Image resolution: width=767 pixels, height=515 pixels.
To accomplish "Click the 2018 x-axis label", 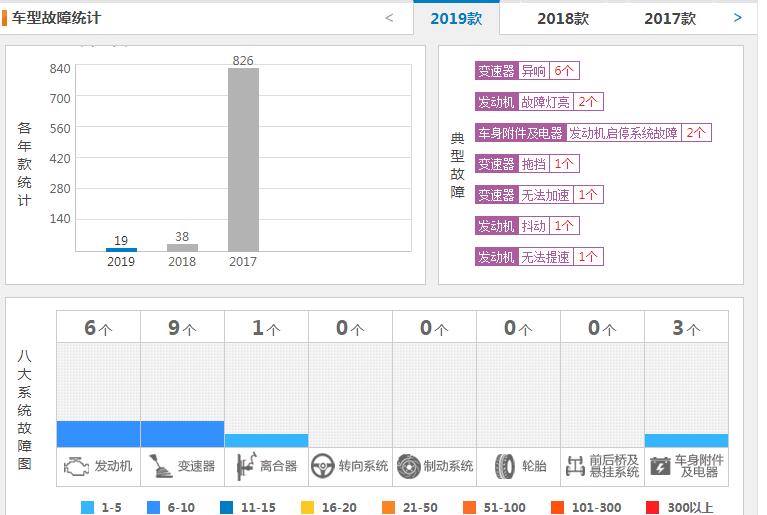I will [x=182, y=262].
